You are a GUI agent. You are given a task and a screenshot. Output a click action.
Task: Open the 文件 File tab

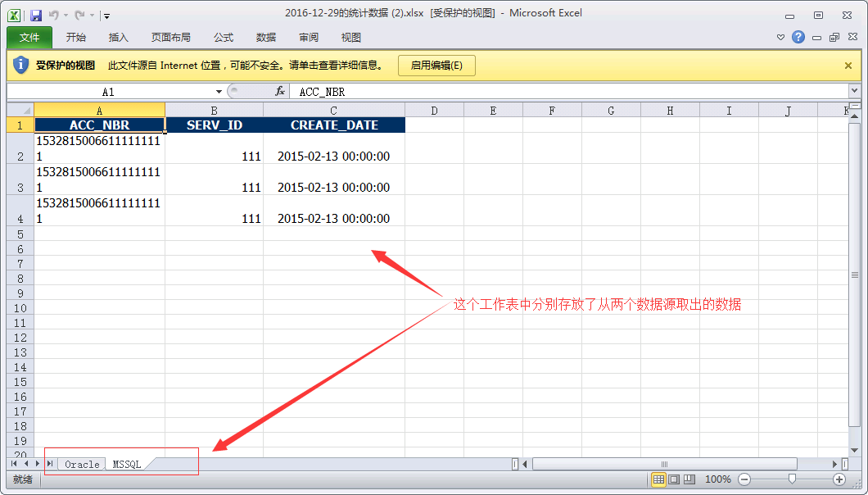[x=29, y=37]
